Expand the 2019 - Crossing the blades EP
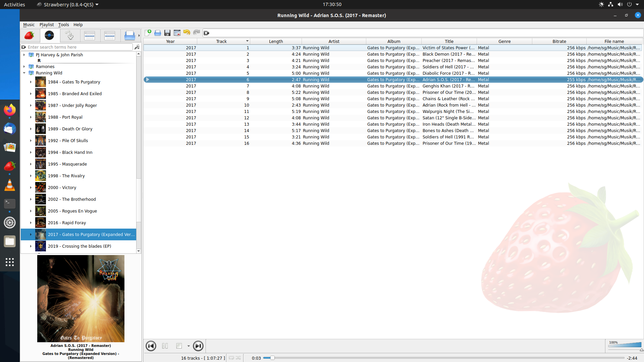644x362 pixels. tap(31, 246)
